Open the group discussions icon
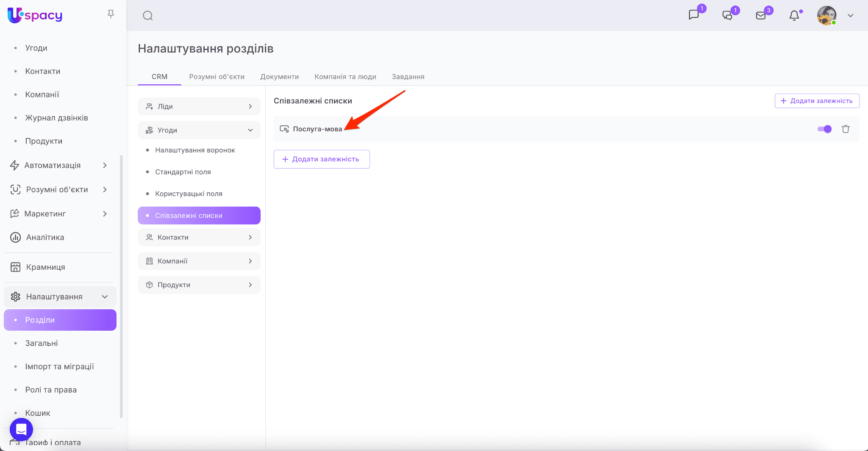The height and width of the screenshot is (451, 868). 727,16
